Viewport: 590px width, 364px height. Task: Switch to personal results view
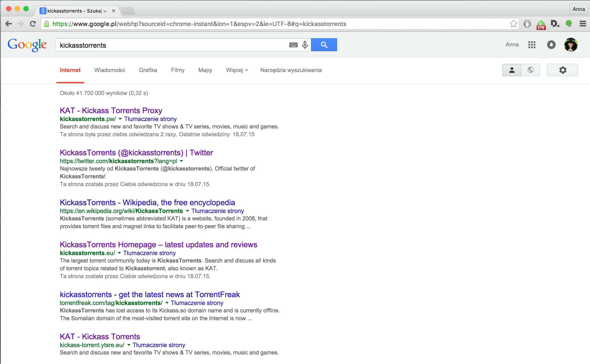512,70
